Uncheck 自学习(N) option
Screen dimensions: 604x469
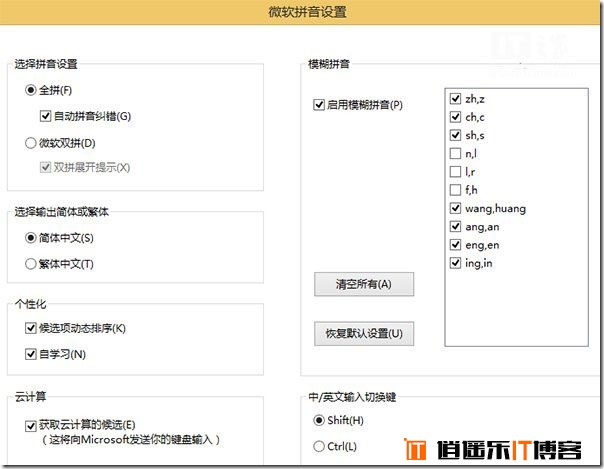point(30,354)
